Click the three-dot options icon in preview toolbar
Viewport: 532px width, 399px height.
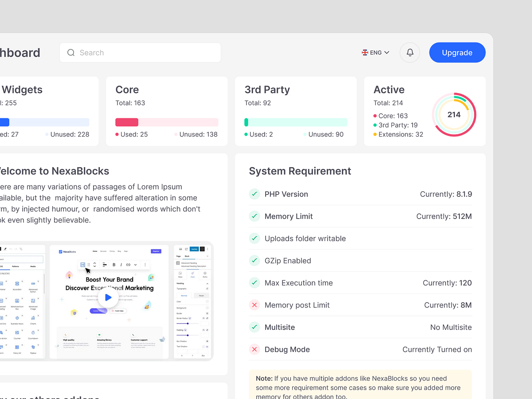(145, 265)
